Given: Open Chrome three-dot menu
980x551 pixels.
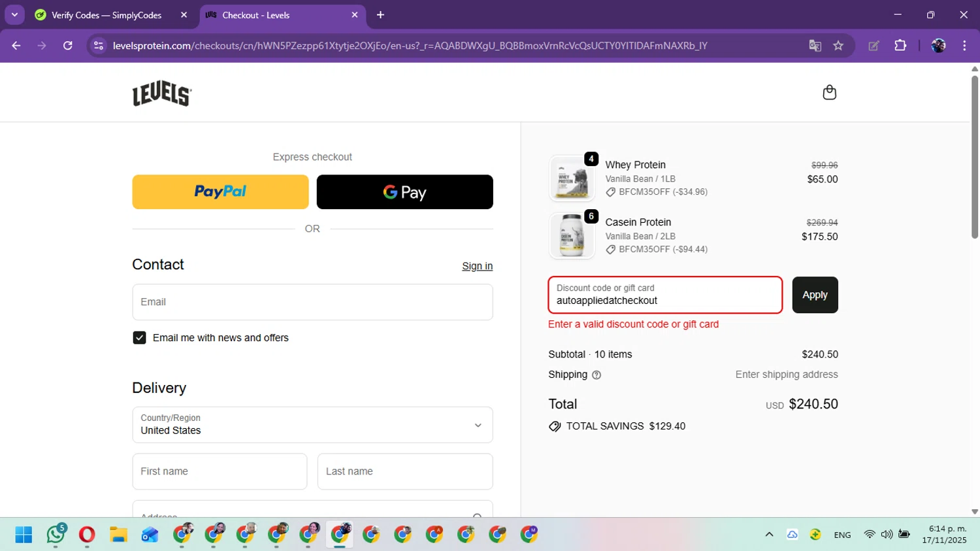Looking at the screenshot, I should 964,46.
